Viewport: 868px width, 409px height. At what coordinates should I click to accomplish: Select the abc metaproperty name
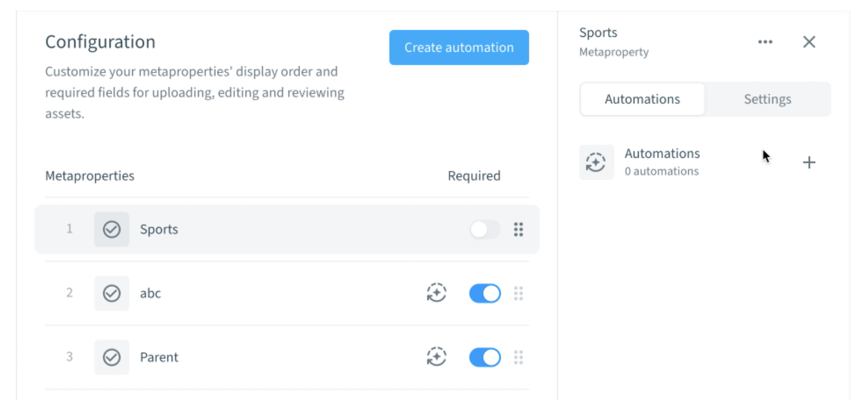pyautogui.click(x=151, y=293)
